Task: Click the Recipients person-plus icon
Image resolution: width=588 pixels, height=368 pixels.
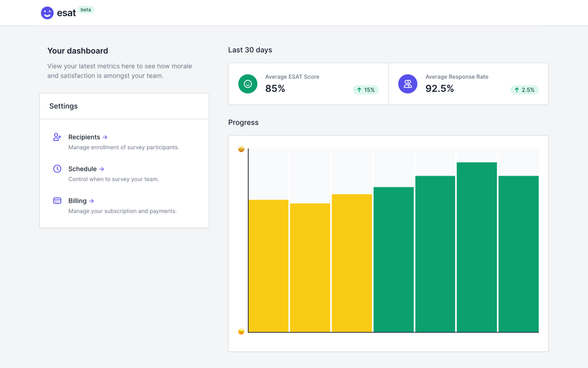Action: tap(57, 137)
